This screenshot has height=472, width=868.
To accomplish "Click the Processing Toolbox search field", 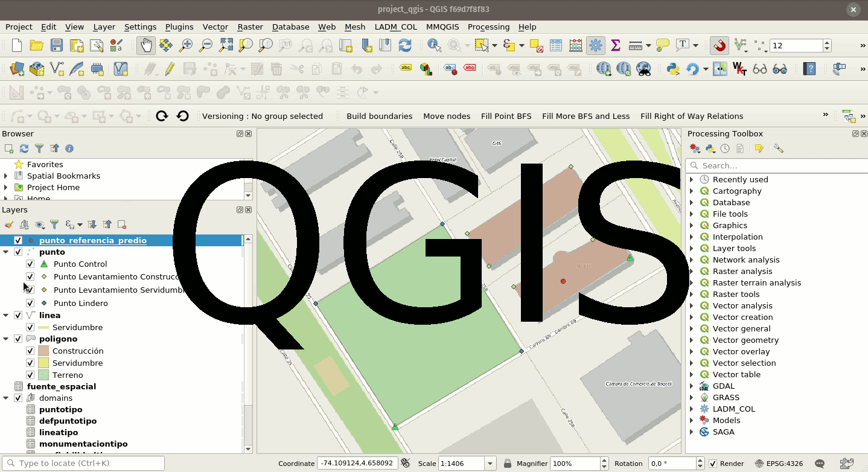I will click(x=777, y=165).
